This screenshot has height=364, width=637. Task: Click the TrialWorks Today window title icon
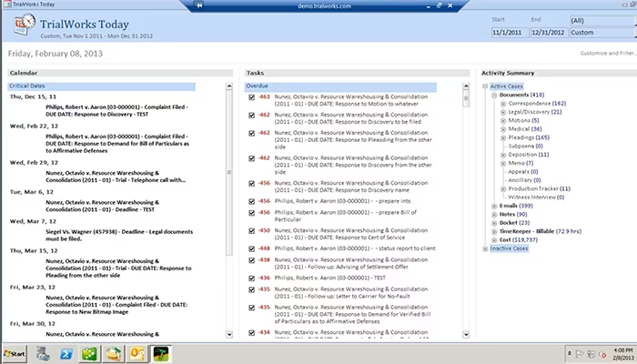tap(7, 4)
